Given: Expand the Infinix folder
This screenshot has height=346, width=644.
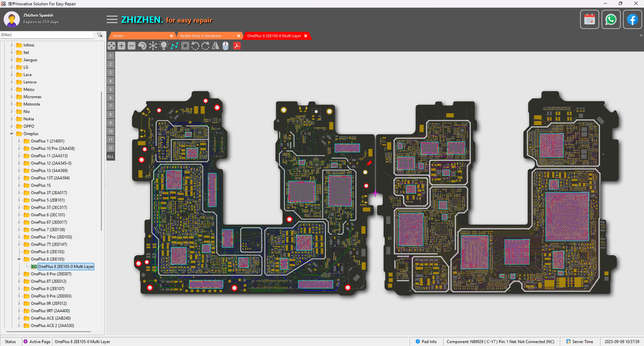Looking at the screenshot, I should coord(12,45).
